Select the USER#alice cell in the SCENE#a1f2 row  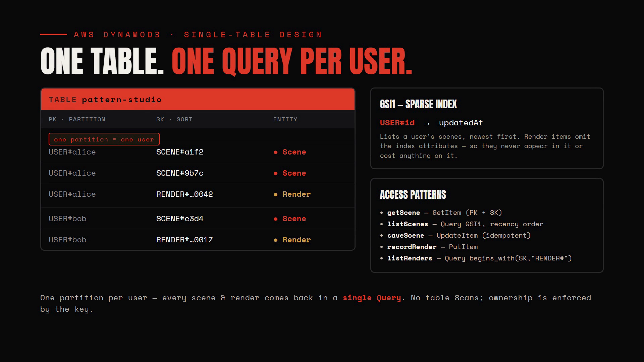72,152
